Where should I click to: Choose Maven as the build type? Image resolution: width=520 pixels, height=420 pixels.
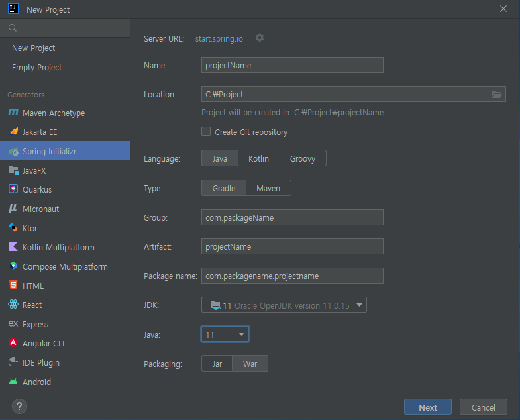click(268, 188)
